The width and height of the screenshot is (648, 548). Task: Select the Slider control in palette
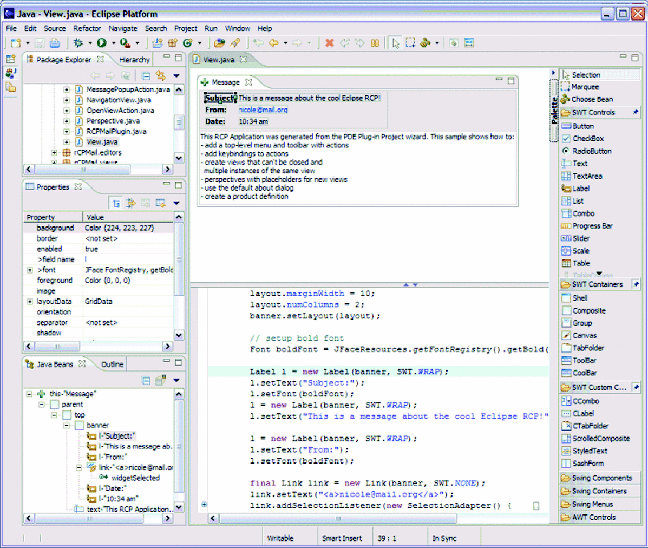pos(581,238)
